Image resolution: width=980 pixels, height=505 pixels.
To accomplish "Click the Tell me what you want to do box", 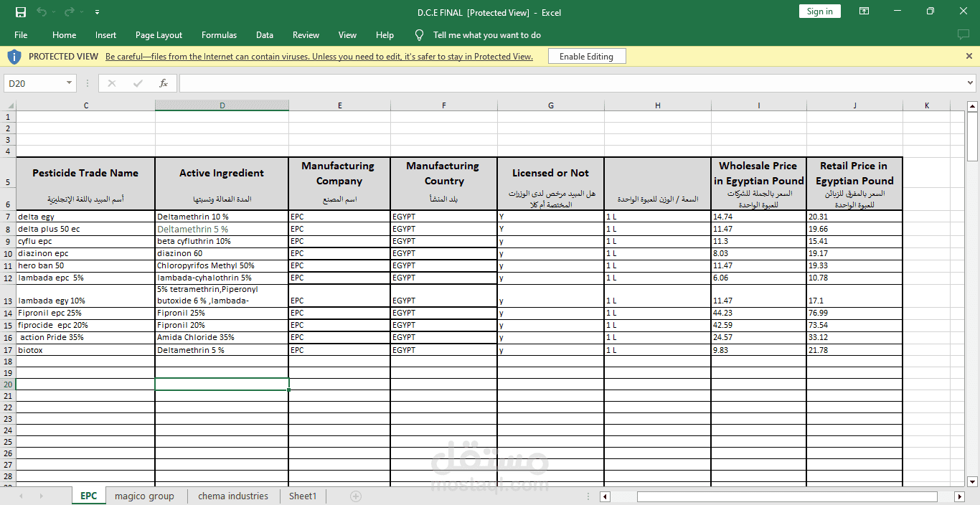I will click(x=487, y=35).
